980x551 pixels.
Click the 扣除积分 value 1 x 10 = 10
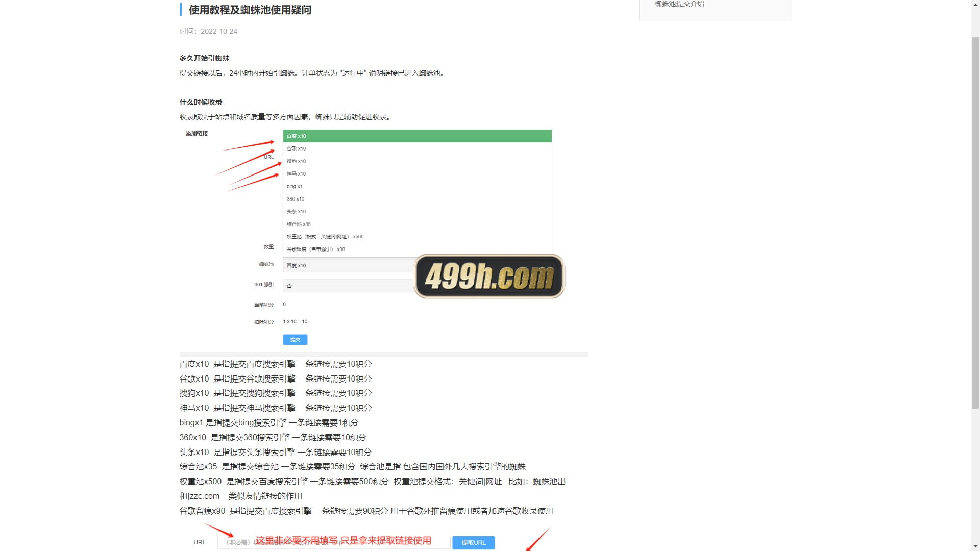295,322
